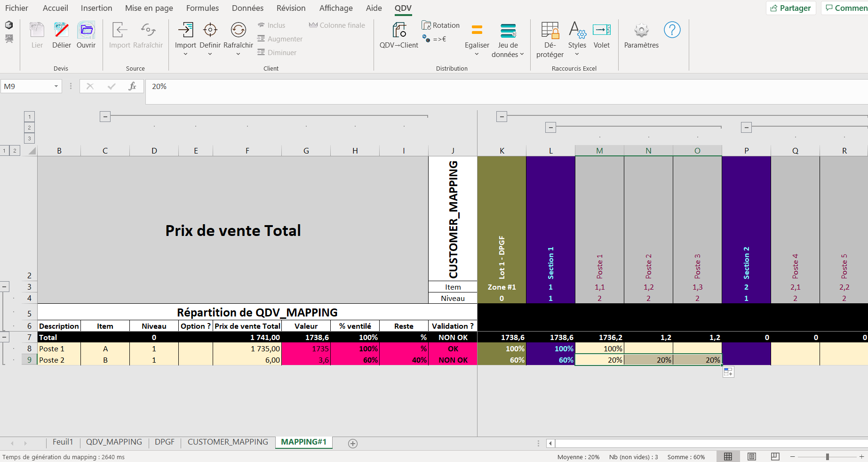868x462 pixels.
Task: Click the Colonne finale command
Action: (337, 25)
